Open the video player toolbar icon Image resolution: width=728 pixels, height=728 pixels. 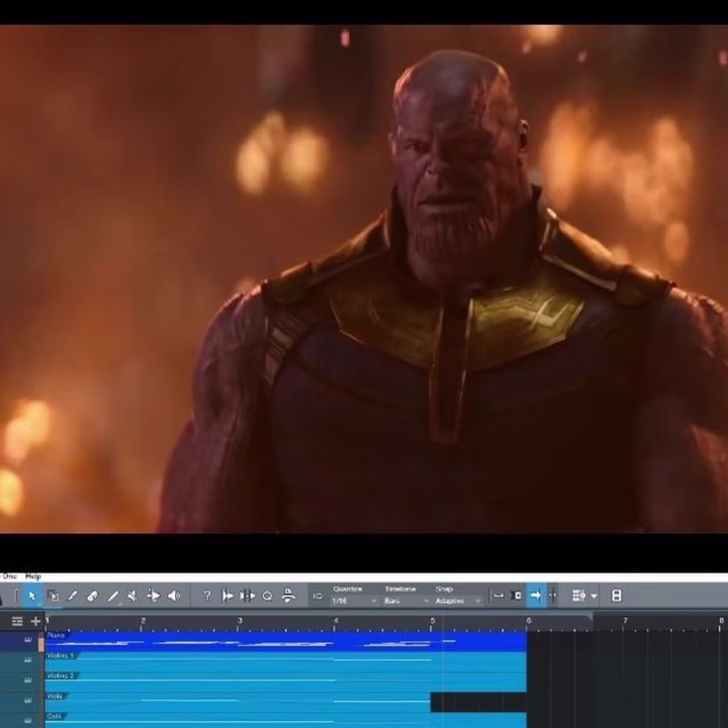pyautogui.click(x=616, y=596)
